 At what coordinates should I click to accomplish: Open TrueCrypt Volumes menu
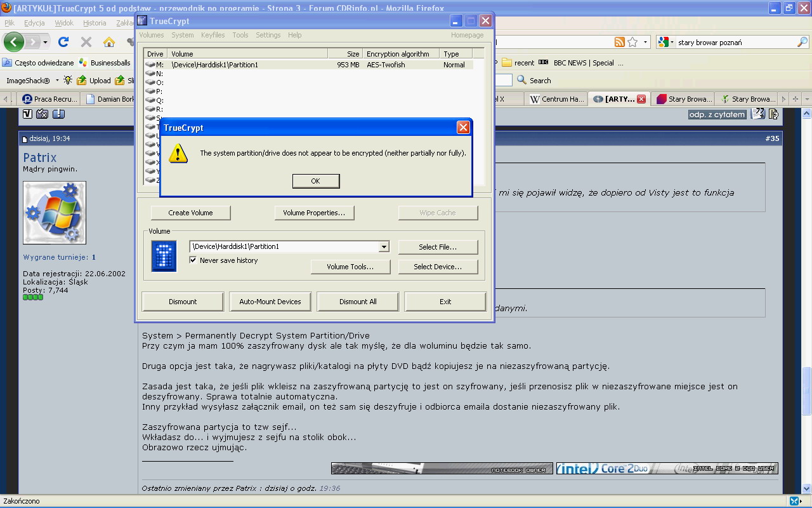tap(152, 35)
